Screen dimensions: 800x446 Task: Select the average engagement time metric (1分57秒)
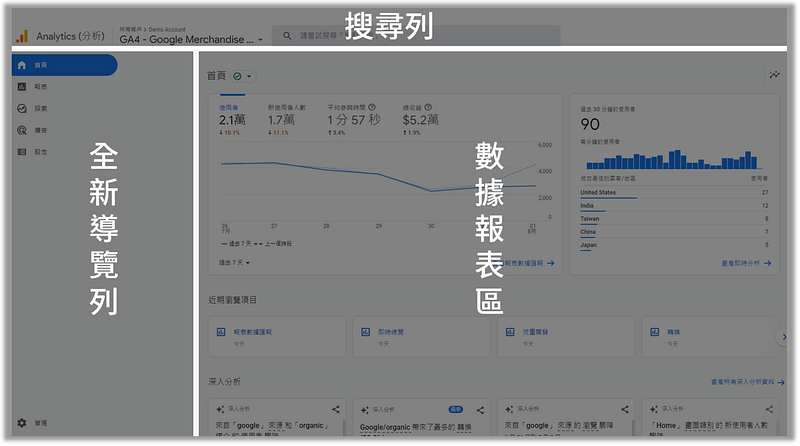[x=354, y=120]
